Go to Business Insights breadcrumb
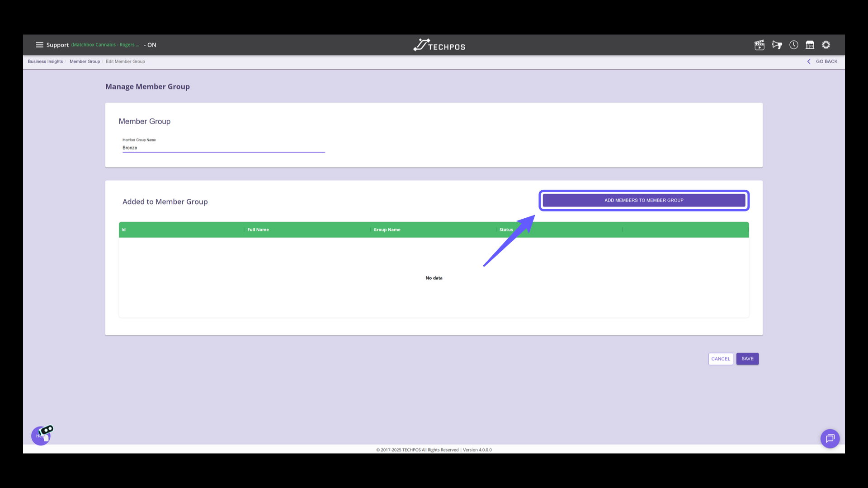This screenshot has width=868, height=488. click(x=45, y=61)
